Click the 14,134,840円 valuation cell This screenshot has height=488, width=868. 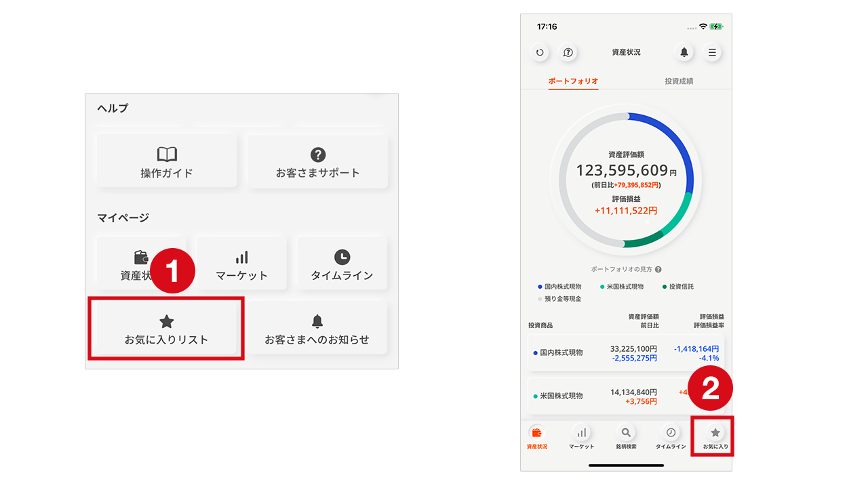pyautogui.click(x=634, y=392)
